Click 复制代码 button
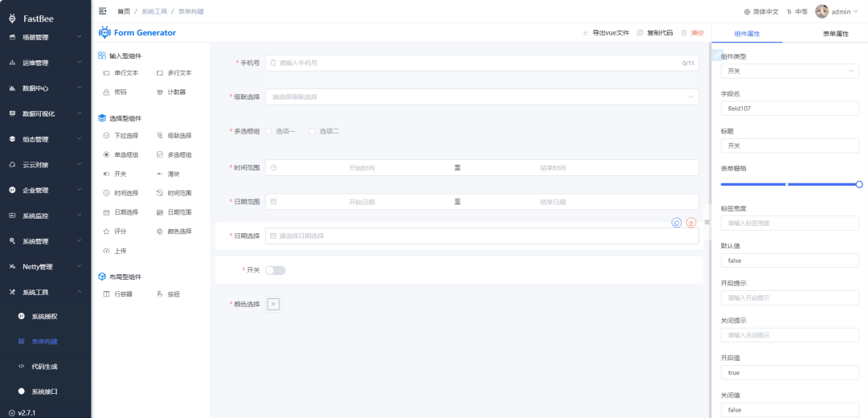This screenshot has width=868, height=418. [655, 33]
